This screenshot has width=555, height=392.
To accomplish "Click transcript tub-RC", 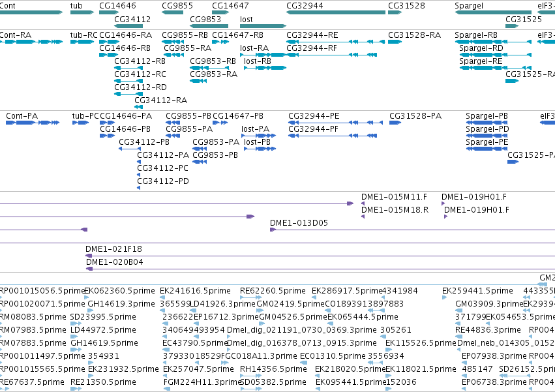I will (82, 42).
